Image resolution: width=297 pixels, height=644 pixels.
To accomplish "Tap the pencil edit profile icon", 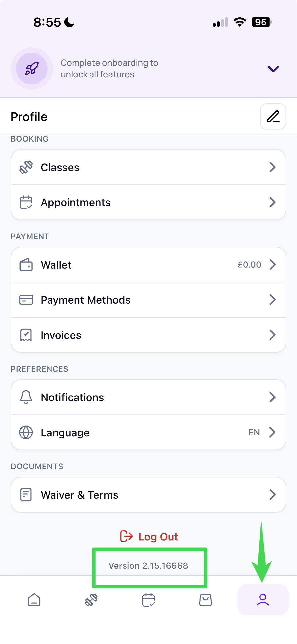I will pyautogui.click(x=273, y=116).
